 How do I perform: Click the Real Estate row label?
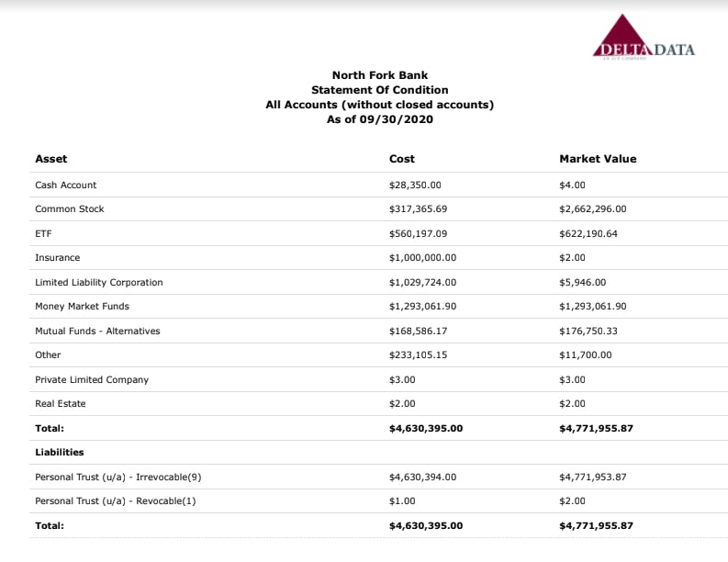pyautogui.click(x=61, y=404)
